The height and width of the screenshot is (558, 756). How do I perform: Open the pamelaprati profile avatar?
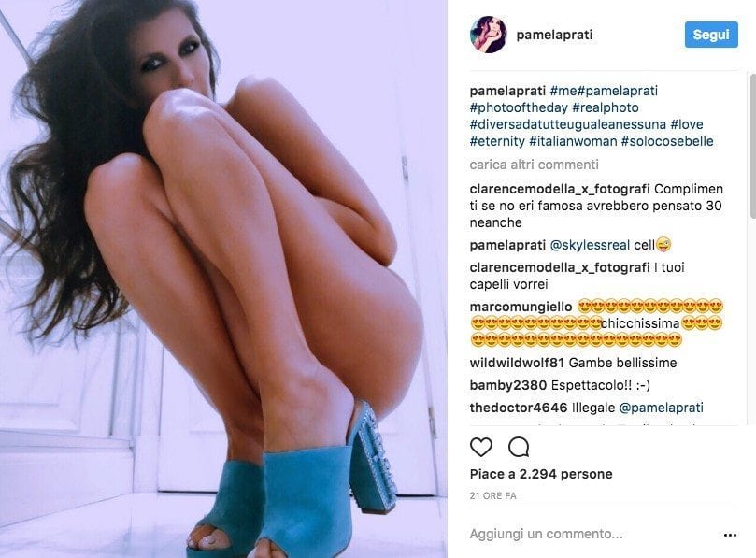point(488,35)
